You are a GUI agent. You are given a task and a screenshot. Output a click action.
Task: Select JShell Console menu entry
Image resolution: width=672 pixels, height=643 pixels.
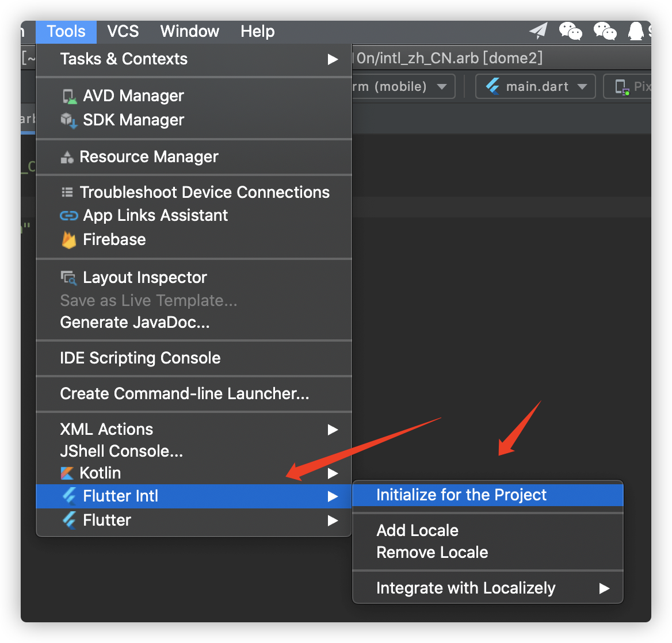pyautogui.click(x=194, y=451)
